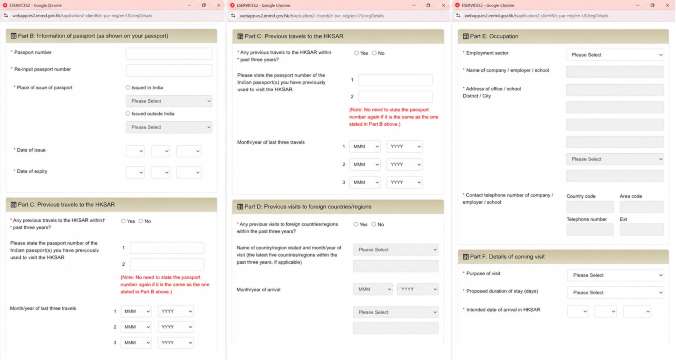This screenshot has width=676, height=360.
Task: Choose Yes for HKSAR travels in middle window
Action: (x=356, y=53)
